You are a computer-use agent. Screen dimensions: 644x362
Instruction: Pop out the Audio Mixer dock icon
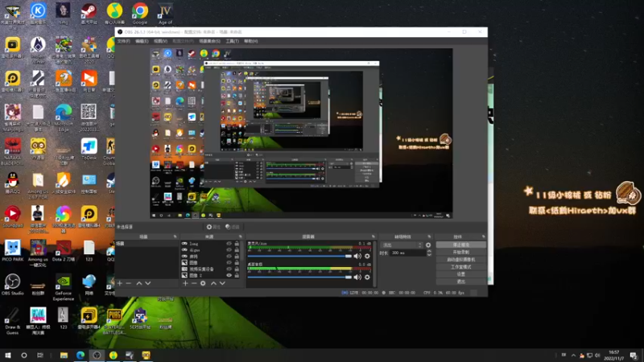373,237
